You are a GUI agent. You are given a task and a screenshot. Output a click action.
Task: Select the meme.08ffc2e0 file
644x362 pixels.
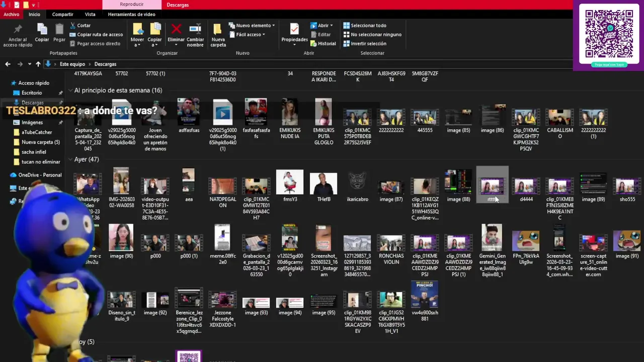222,245
